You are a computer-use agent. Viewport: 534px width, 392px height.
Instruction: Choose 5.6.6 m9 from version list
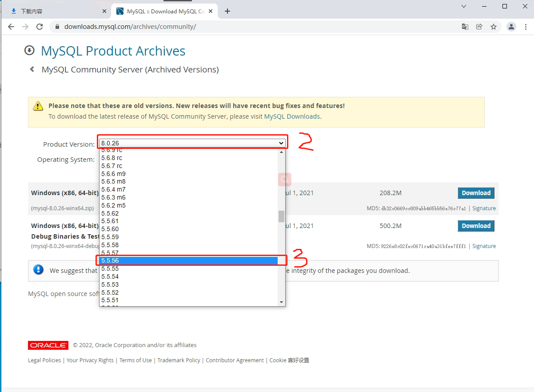pyautogui.click(x=189, y=174)
